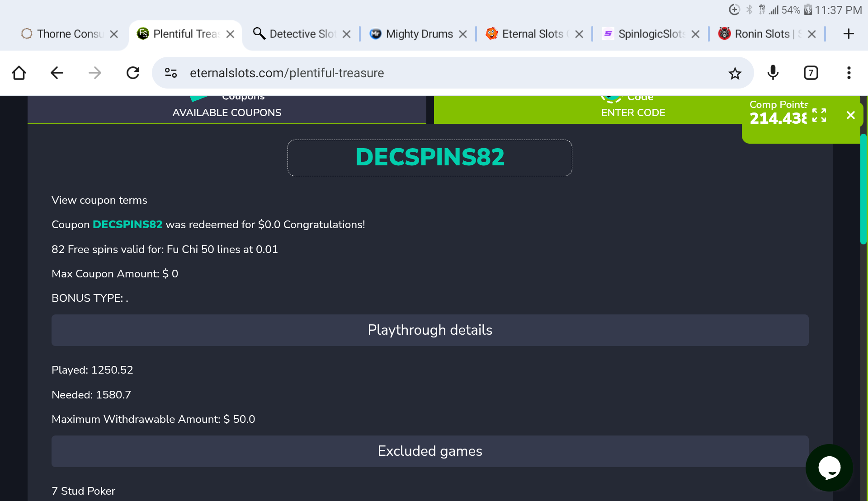Click the browser home icon
Screen dimensions: 868x501
coord(19,73)
